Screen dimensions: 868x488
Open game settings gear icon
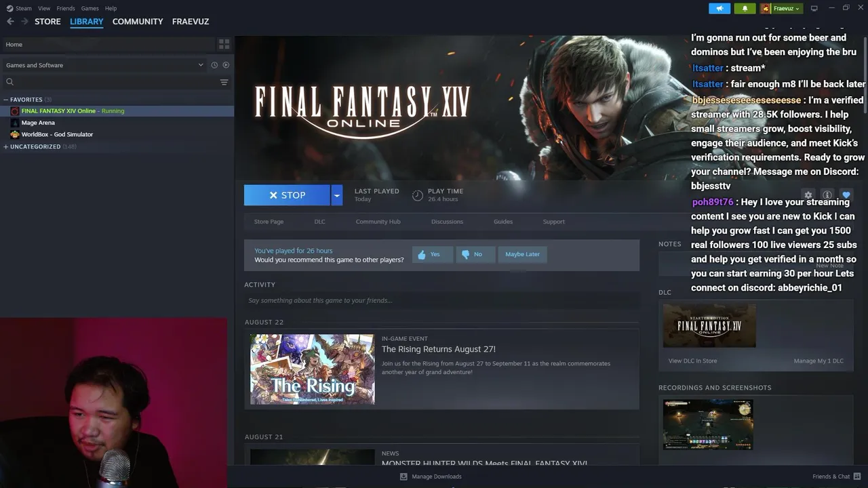coord(808,195)
